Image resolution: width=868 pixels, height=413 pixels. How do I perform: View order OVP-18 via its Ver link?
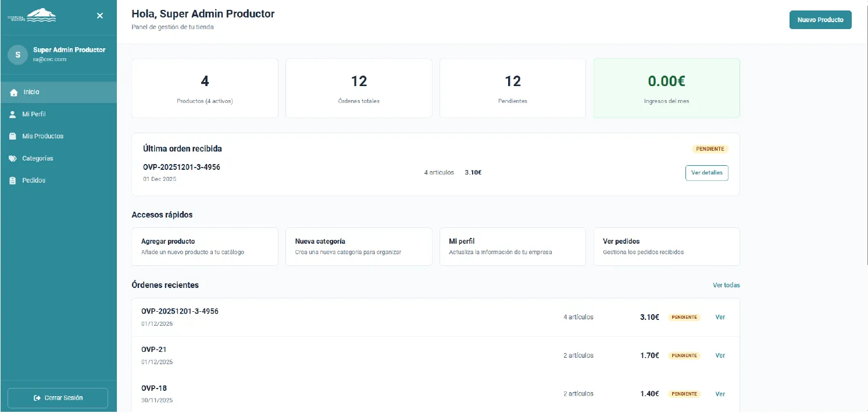(x=720, y=394)
